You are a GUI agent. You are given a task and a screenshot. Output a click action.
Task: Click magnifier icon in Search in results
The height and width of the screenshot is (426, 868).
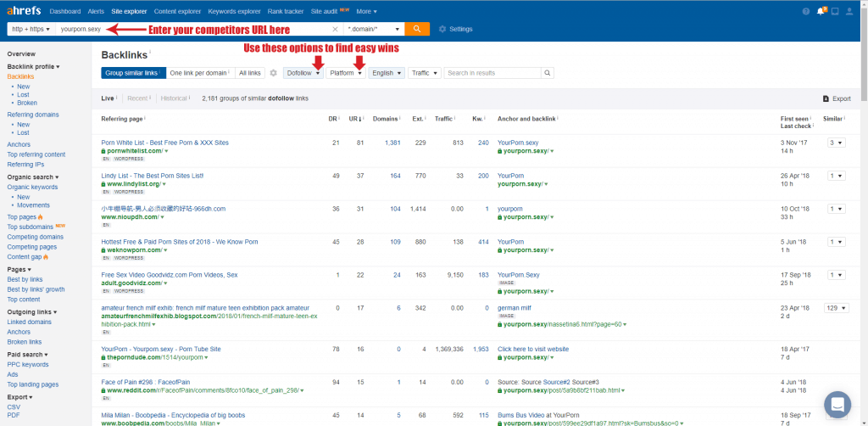[x=547, y=73]
